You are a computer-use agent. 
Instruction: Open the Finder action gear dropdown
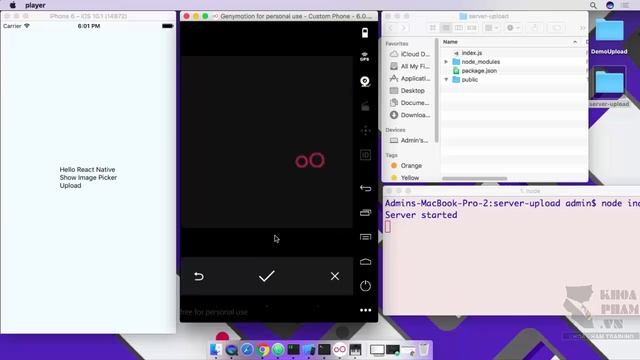513,28
